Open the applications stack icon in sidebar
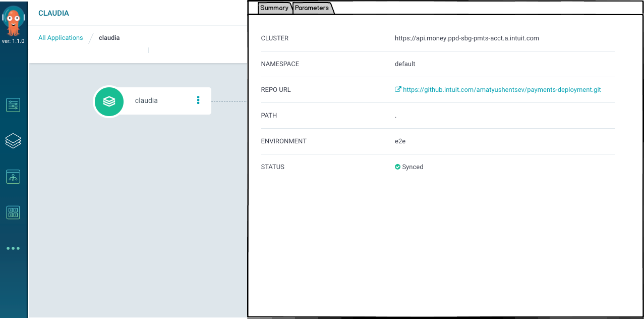The height and width of the screenshot is (319, 644). click(x=13, y=141)
